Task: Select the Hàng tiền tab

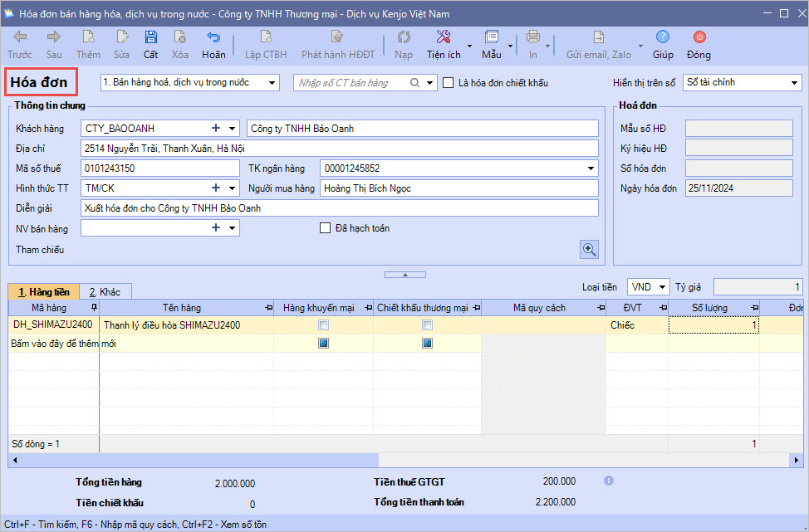Action: 44,292
